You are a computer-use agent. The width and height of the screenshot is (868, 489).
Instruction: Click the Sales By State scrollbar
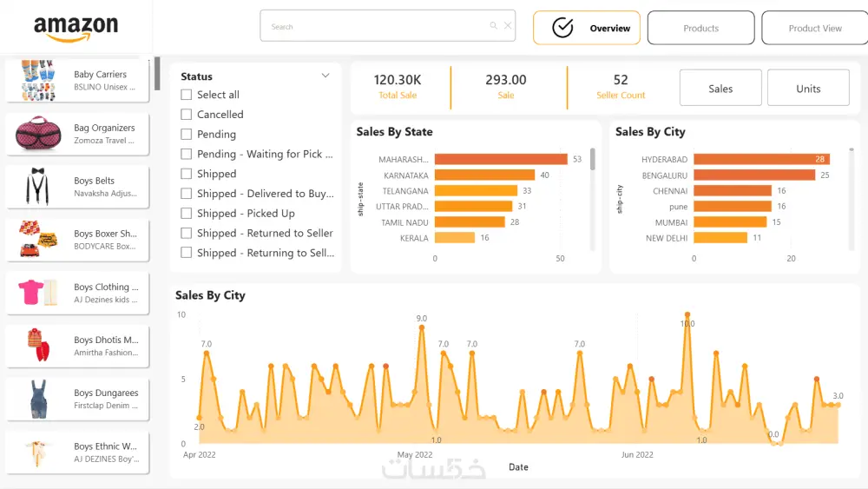tap(592, 160)
